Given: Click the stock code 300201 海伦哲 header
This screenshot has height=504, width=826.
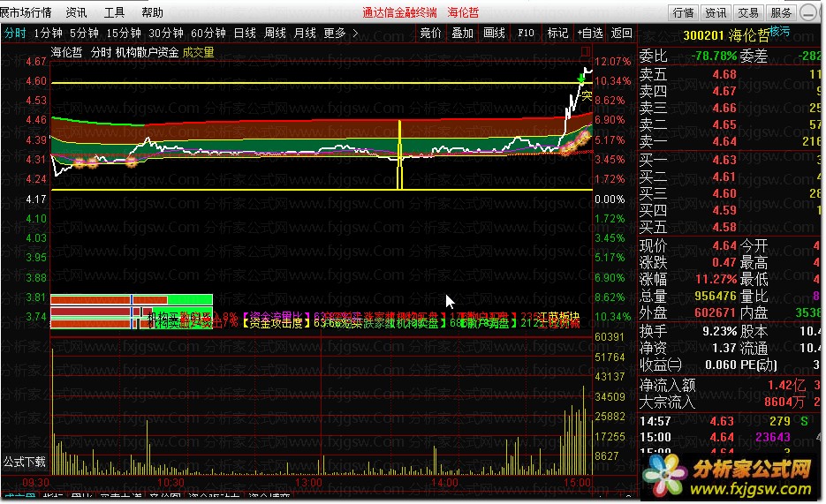Looking at the screenshot, I should 726,35.
